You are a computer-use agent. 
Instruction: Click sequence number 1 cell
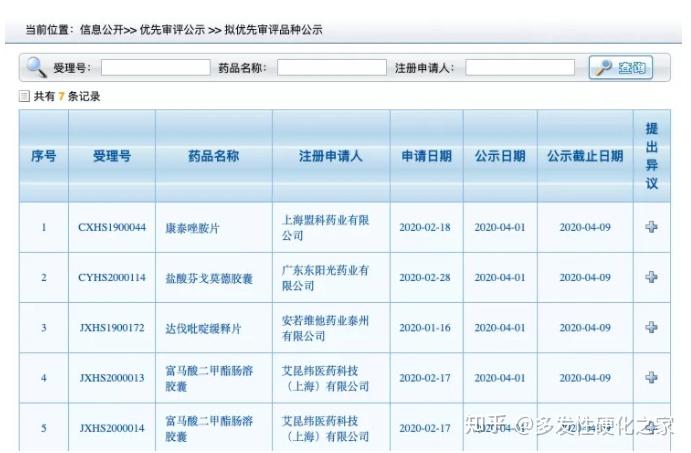[44, 227]
